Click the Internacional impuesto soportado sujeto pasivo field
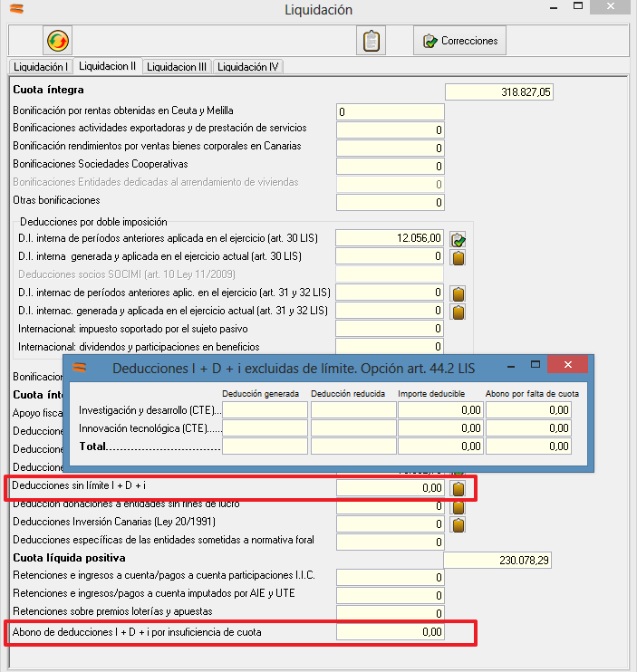637x672 pixels. 390,329
